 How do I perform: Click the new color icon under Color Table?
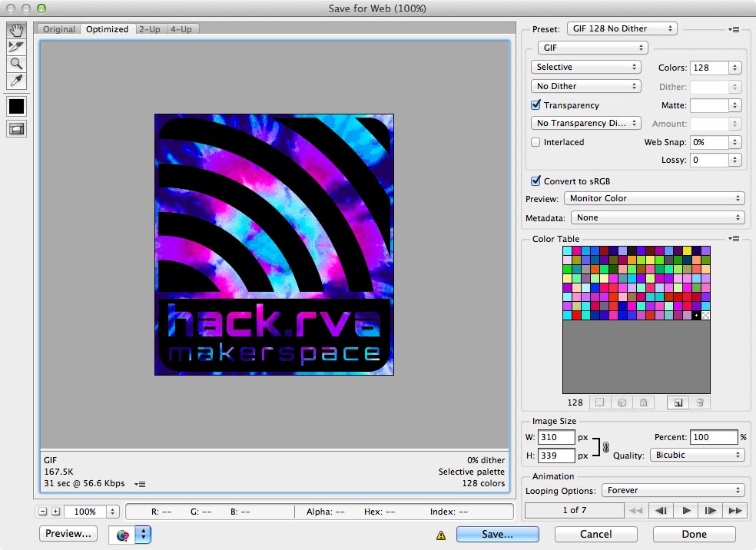click(678, 403)
